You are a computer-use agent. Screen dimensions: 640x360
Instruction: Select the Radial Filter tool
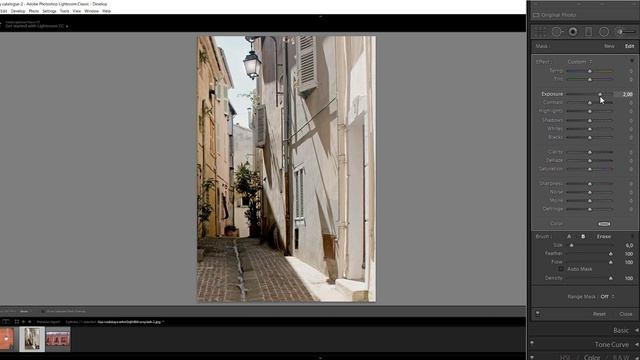[x=604, y=32]
